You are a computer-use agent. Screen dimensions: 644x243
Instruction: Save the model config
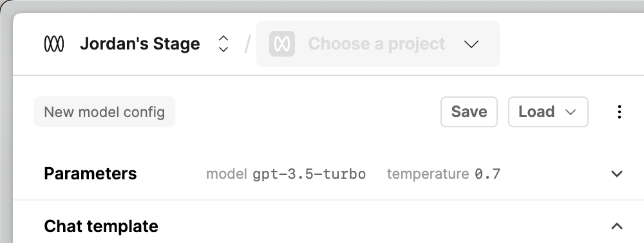coord(469,112)
